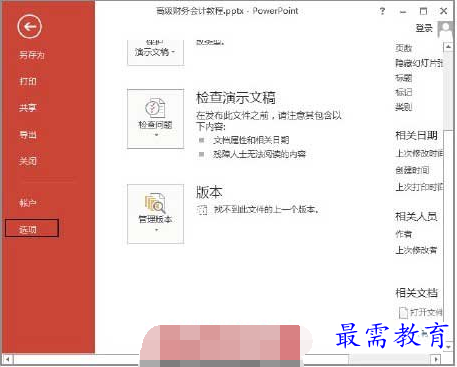Open the 保护演示文稿 dropdown
Image resolution: width=457 pixels, height=367 pixels.
[155, 52]
